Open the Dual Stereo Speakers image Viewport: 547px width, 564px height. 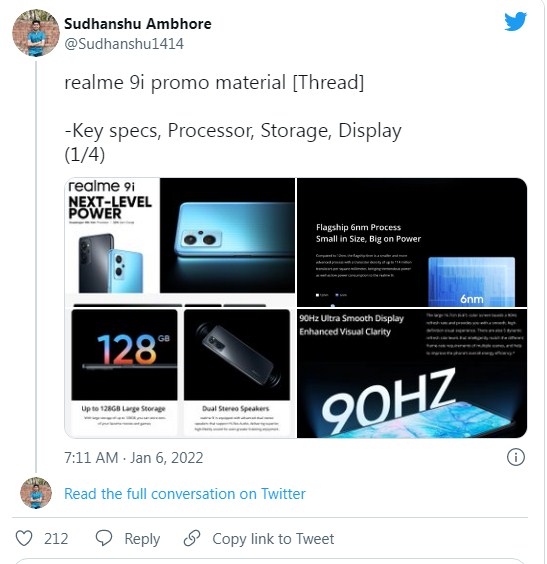237,372
